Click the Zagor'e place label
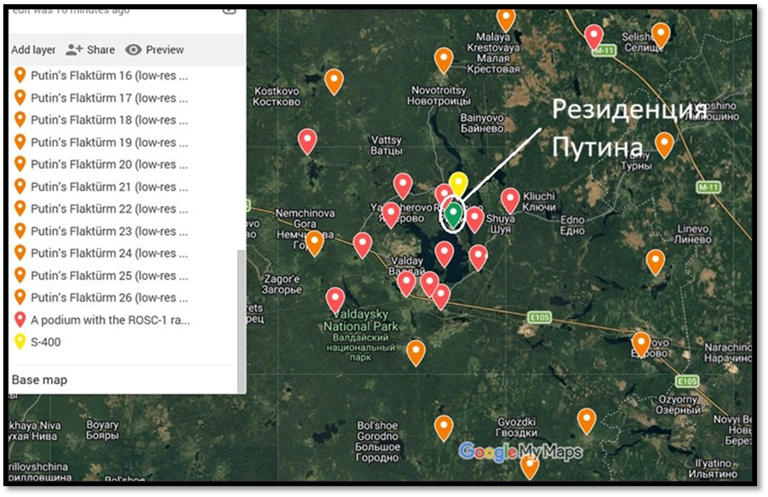Screen dimensions: 768x497 tap(282, 284)
